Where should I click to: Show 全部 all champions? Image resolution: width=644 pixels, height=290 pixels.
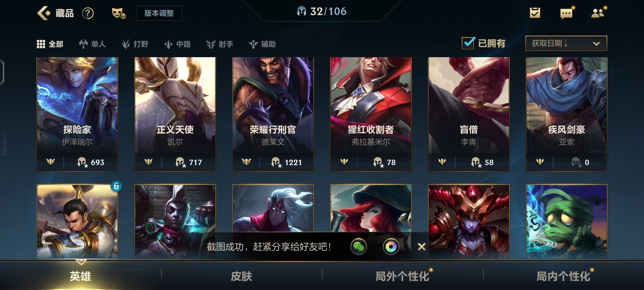point(50,44)
